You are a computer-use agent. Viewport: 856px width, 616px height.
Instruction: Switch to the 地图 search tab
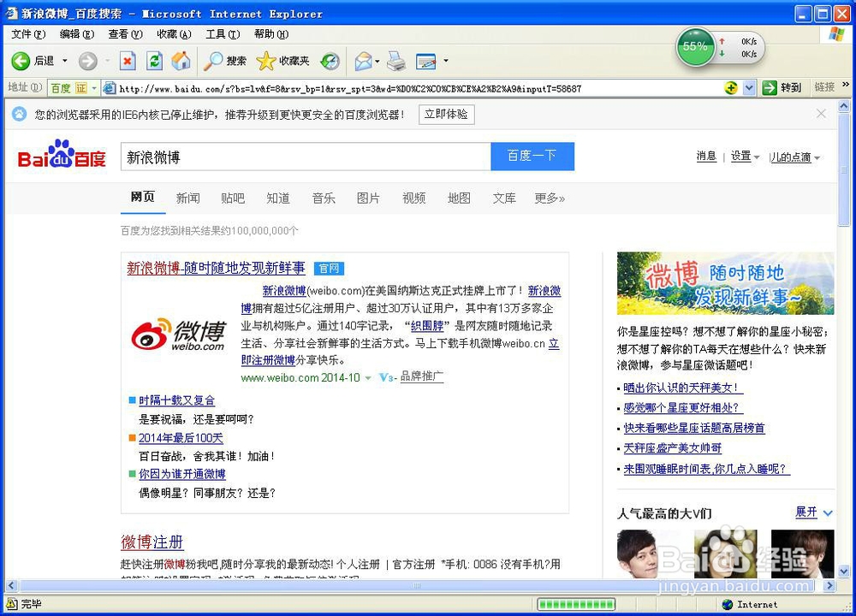[459, 198]
